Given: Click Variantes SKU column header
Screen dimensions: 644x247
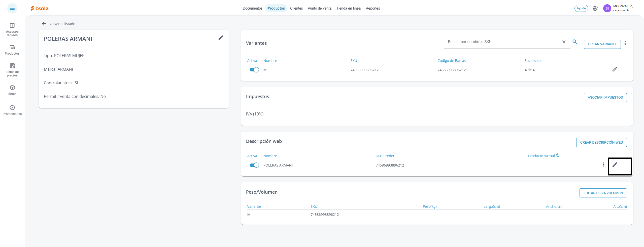Looking at the screenshot, I should click(354, 61).
